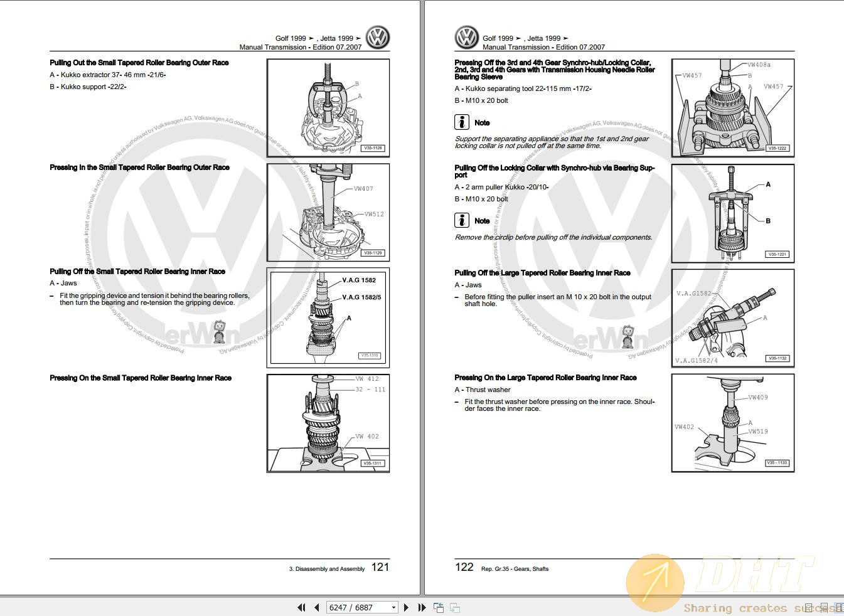The height and width of the screenshot is (616, 844).
Task: Click figure V35-1129 showing VW407 and VW512
Action: coord(328,213)
